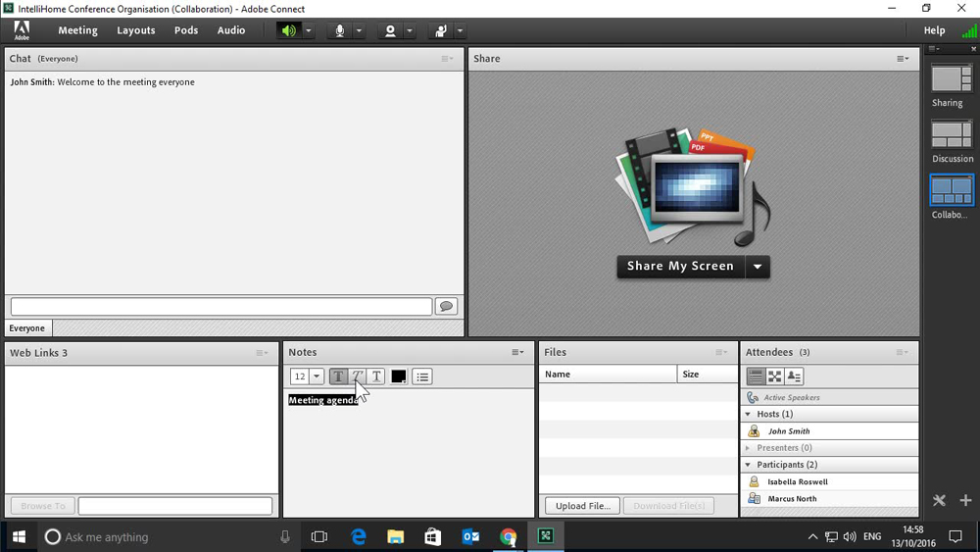980x552 pixels.
Task: Open the layout bar options menu icon
Action: pos(934,49)
